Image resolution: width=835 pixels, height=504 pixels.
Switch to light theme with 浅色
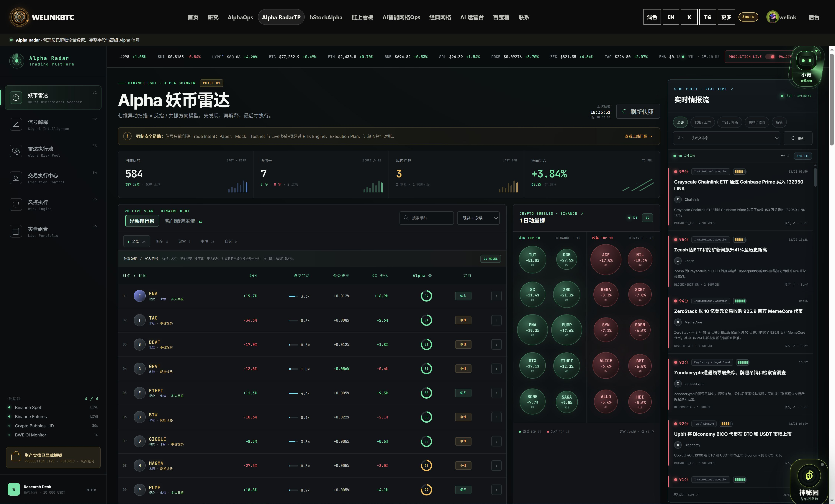click(652, 17)
